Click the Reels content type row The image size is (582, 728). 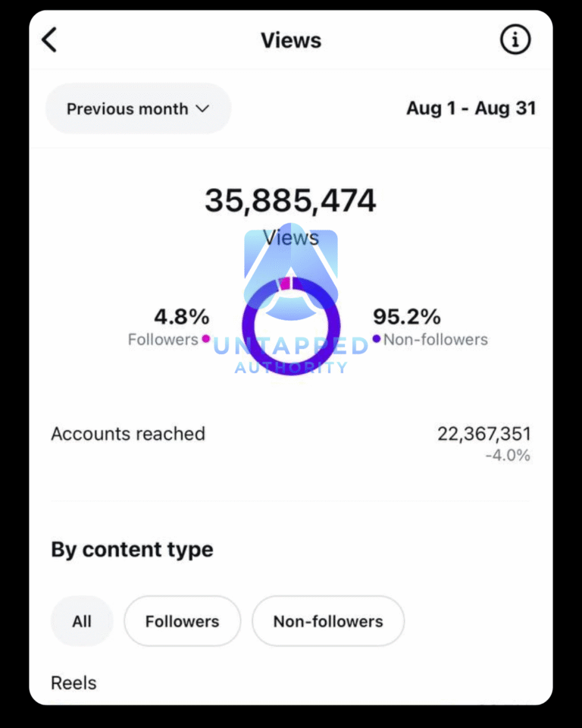click(74, 683)
